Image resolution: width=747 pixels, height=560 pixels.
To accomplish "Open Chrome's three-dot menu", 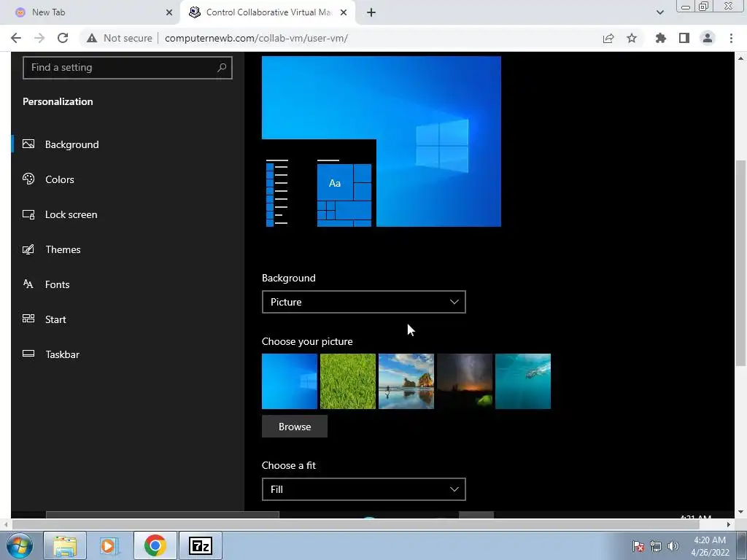I will pyautogui.click(x=731, y=38).
